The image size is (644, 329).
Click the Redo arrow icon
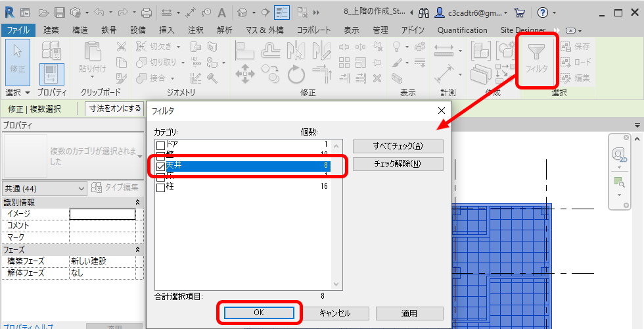pyautogui.click(x=122, y=13)
